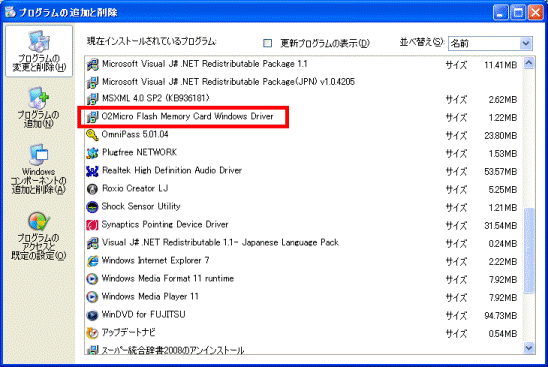Click Windows Internet Explorer 7 icon

click(92, 261)
